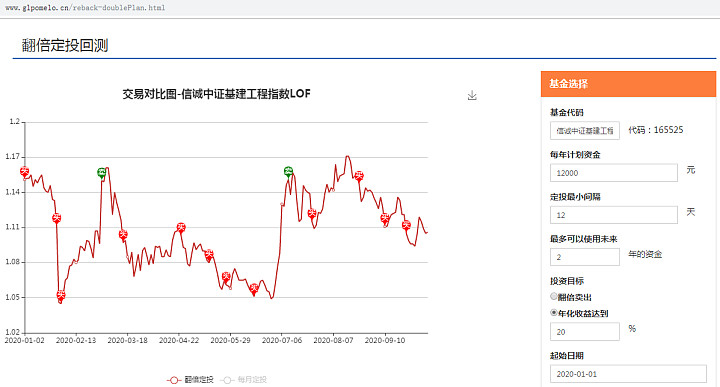Focus the 基金代码 fund name field
The width and height of the screenshot is (720, 387).
tap(585, 130)
